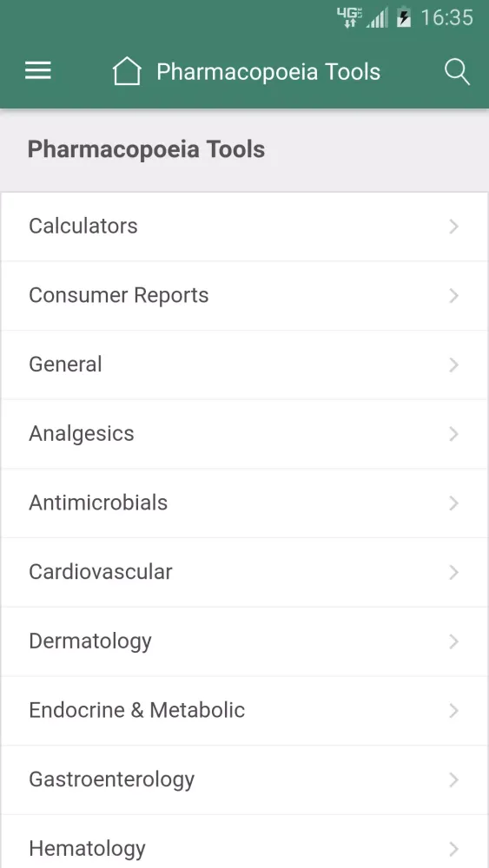Open the hamburger navigation menu

click(x=37, y=71)
